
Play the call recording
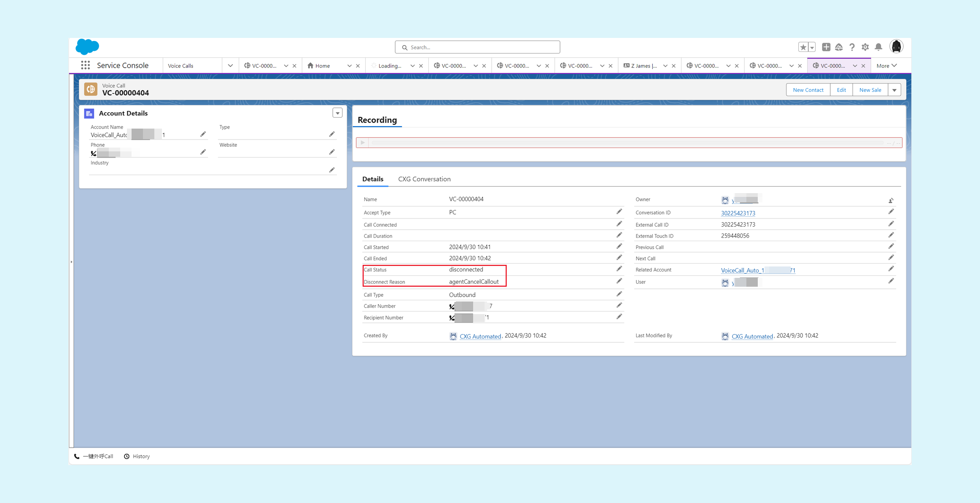click(x=363, y=143)
